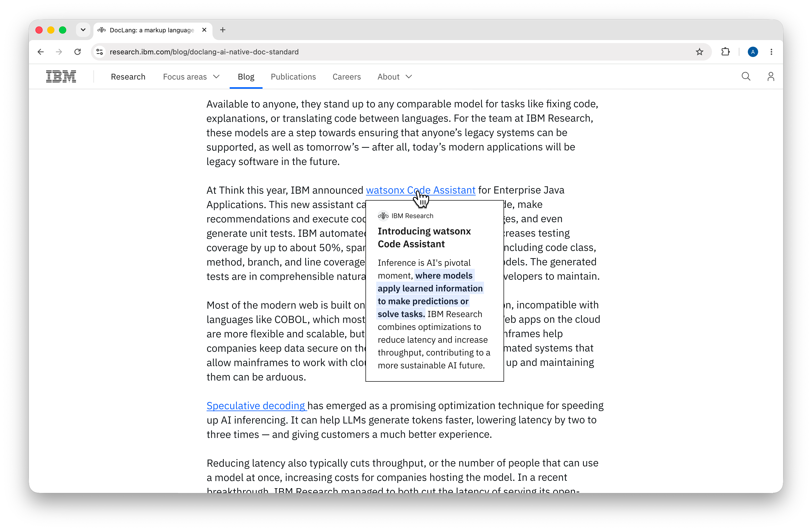This screenshot has height=531, width=812.
Task: Open the user account icon
Action: [x=771, y=76]
